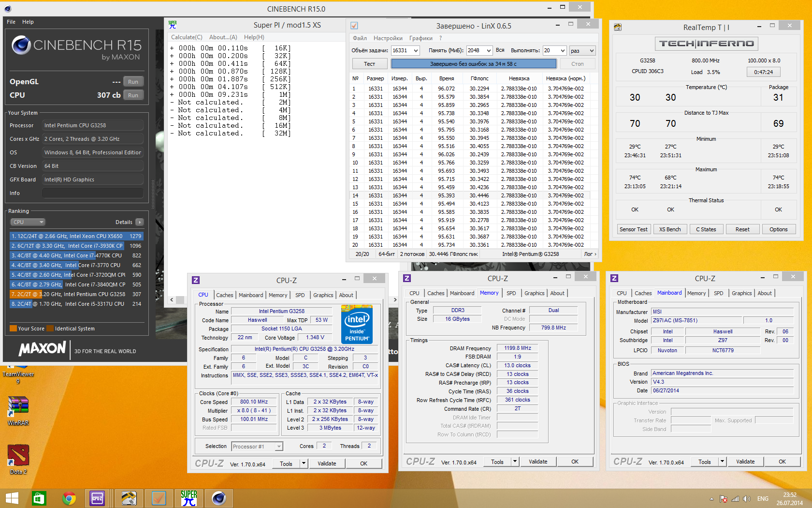Viewport: 812px width, 508px height.
Task: Open C States in RealTemp
Action: (x=706, y=229)
